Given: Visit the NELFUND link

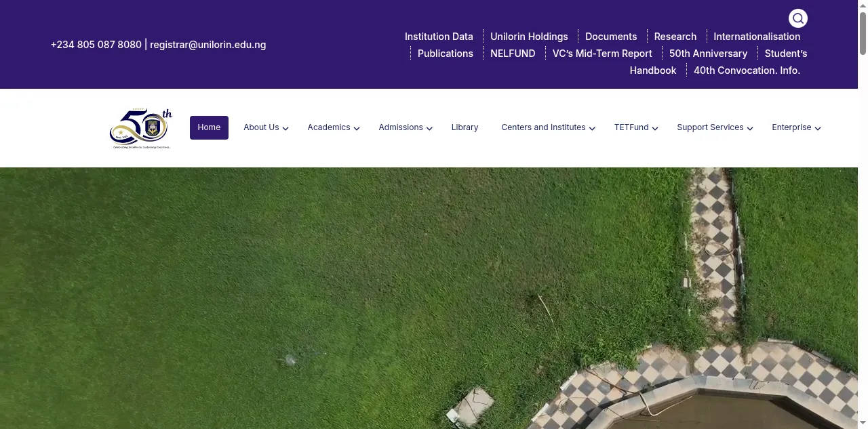Looking at the screenshot, I should click(x=513, y=54).
